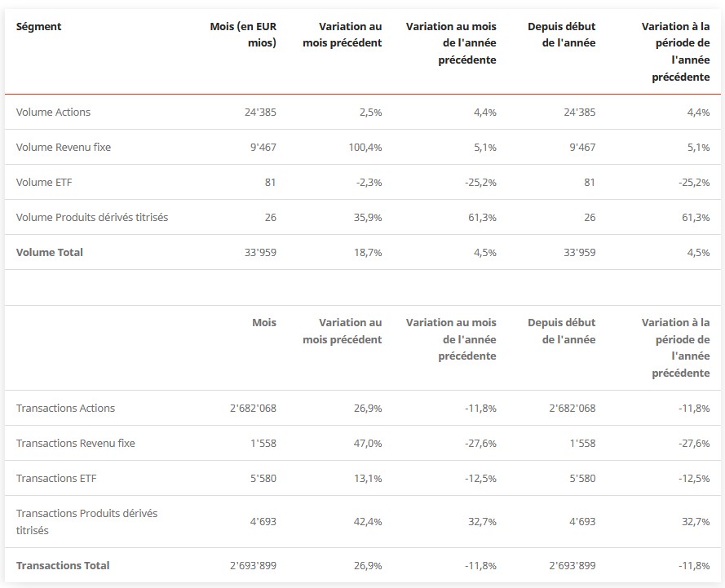Select the Transactions Revenu fixe row label
The width and height of the screenshot is (725, 588).
click(76, 443)
